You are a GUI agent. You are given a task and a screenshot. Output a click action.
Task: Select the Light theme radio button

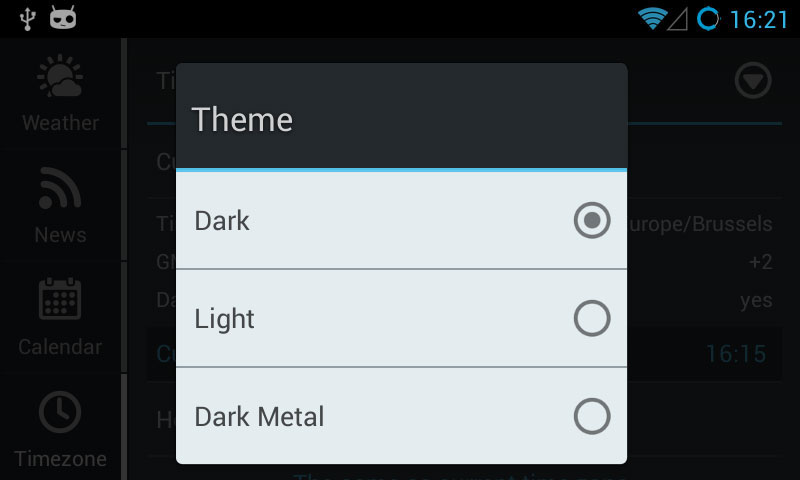592,319
